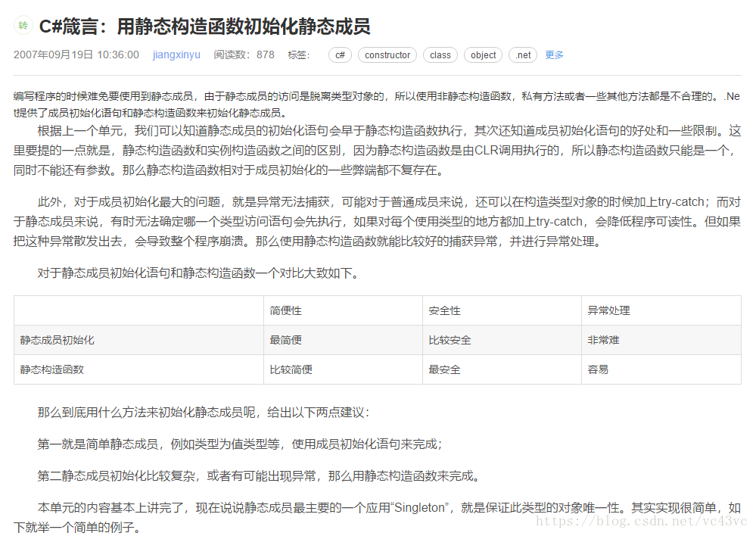This screenshot has width=756, height=536.
Task: Open author jiangxinyu profile link
Action: coord(176,55)
